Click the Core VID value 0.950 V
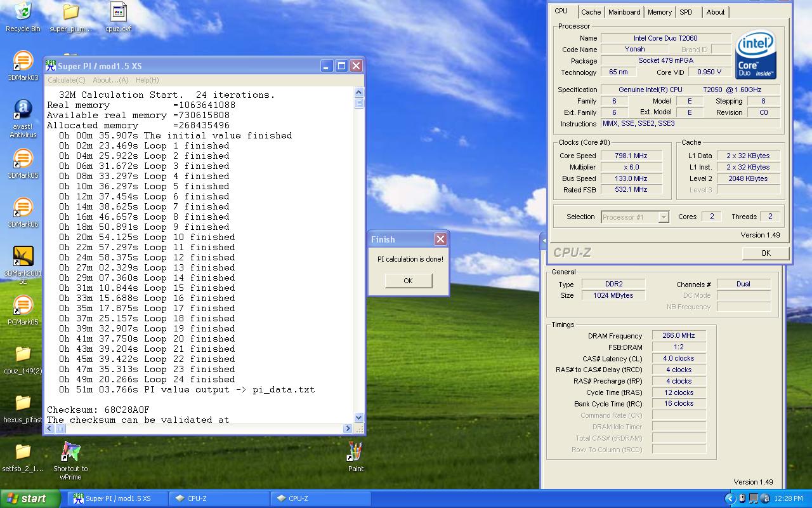This screenshot has width=812, height=508. coord(709,72)
